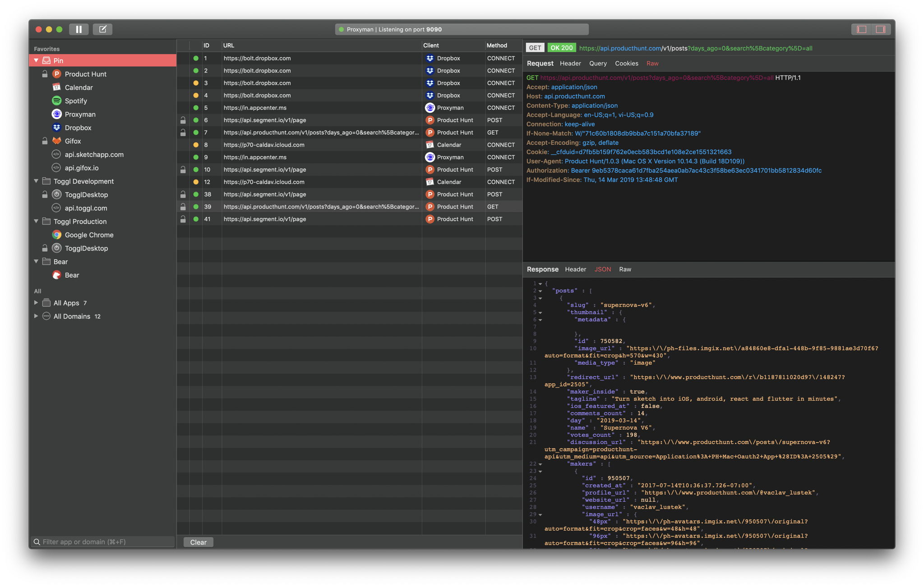The width and height of the screenshot is (924, 587).
Task: Collapse JSON line 22 makers array
Action: 540,464
